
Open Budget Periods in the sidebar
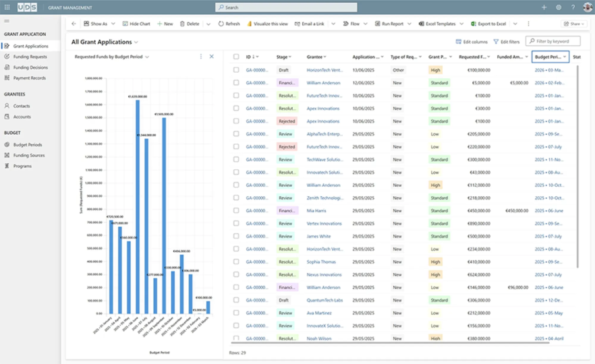tap(27, 145)
